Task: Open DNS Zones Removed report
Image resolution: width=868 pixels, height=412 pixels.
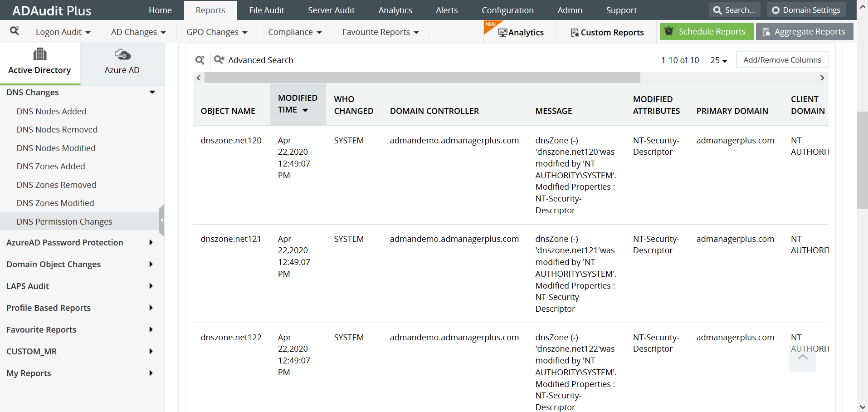Action: pos(57,185)
